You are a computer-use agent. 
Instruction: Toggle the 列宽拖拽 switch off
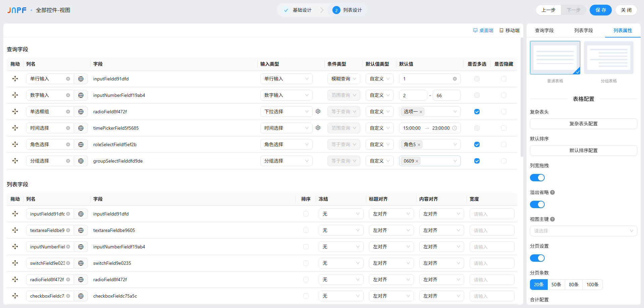point(537,178)
